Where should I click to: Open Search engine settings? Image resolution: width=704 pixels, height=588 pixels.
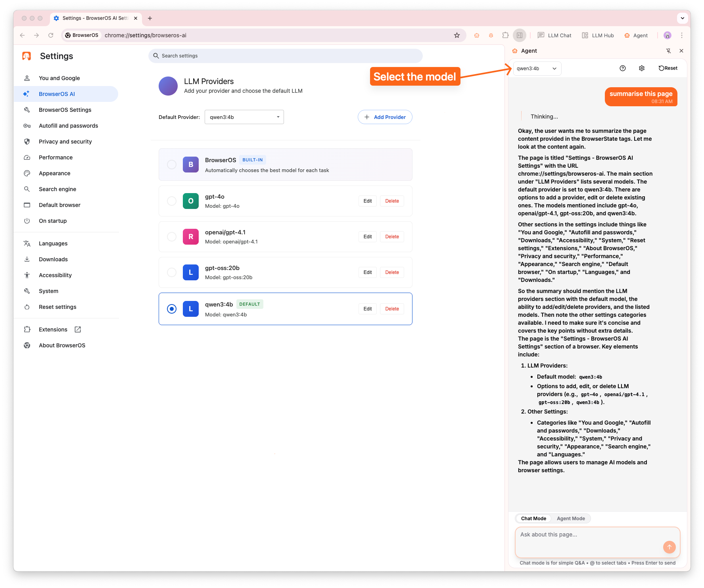click(66, 189)
